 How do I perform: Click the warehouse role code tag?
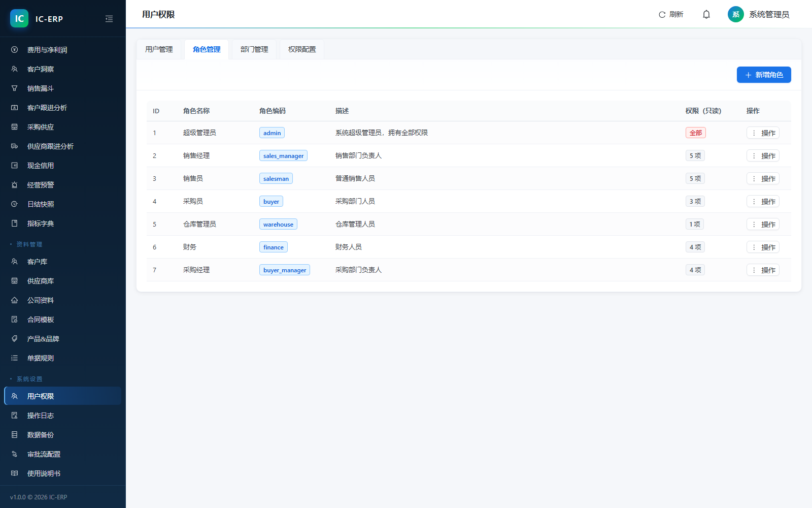(x=278, y=224)
